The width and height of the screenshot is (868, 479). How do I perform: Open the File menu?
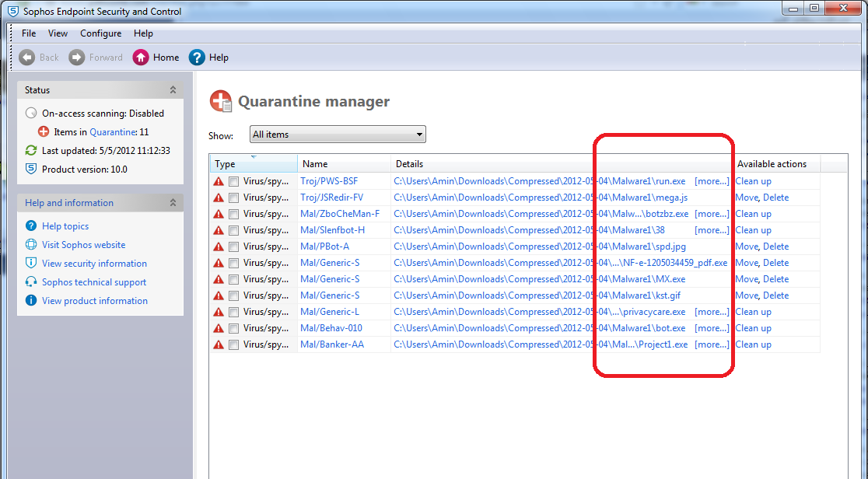point(29,33)
